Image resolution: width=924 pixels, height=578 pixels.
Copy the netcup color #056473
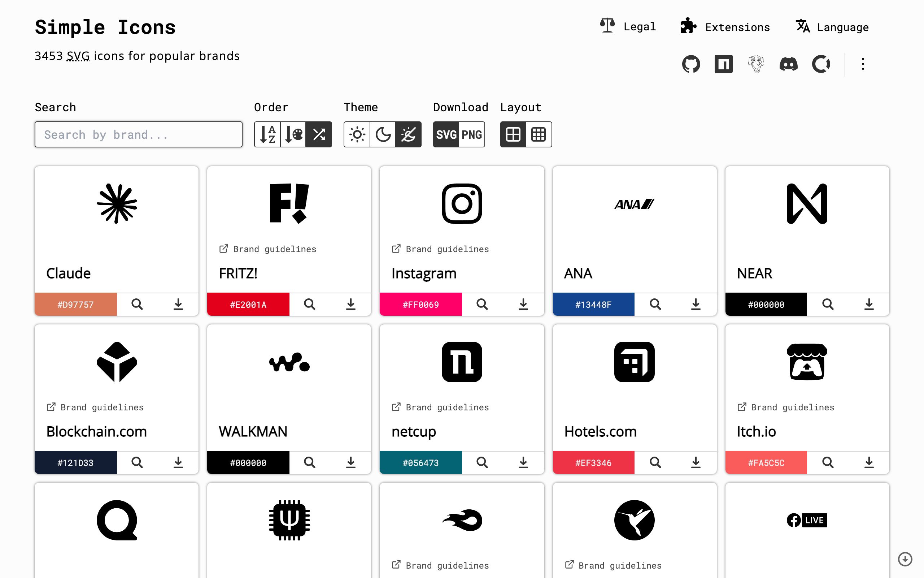click(x=421, y=462)
